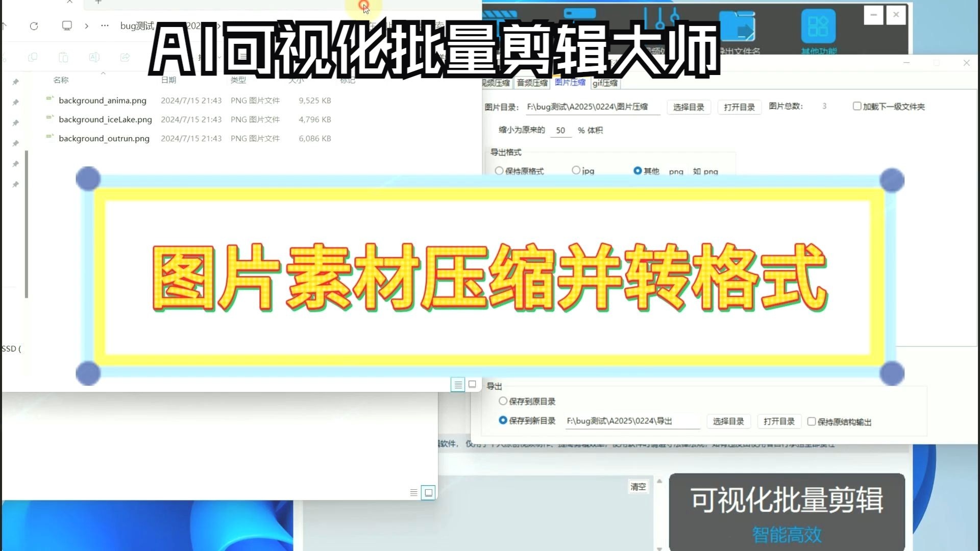Image resolution: width=980 pixels, height=551 pixels.
Task: Click the icon of background_iceLake.png
Action: coord(50,118)
